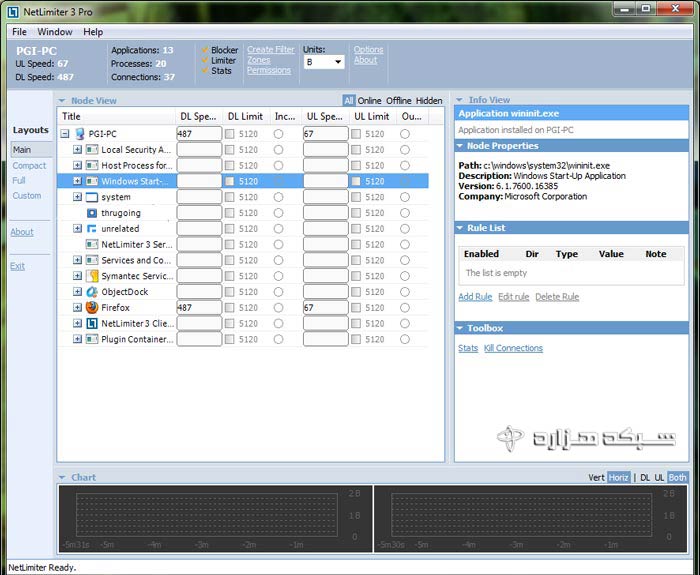This screenshot has width=700, height=575.
Task: Open the Help menu
Action: 93,32
